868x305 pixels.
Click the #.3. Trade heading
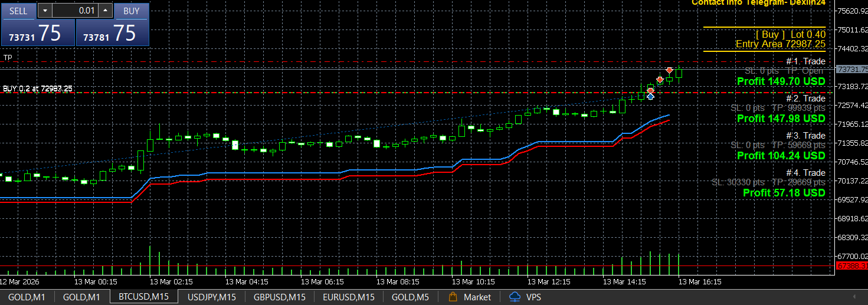coord(805,136)
